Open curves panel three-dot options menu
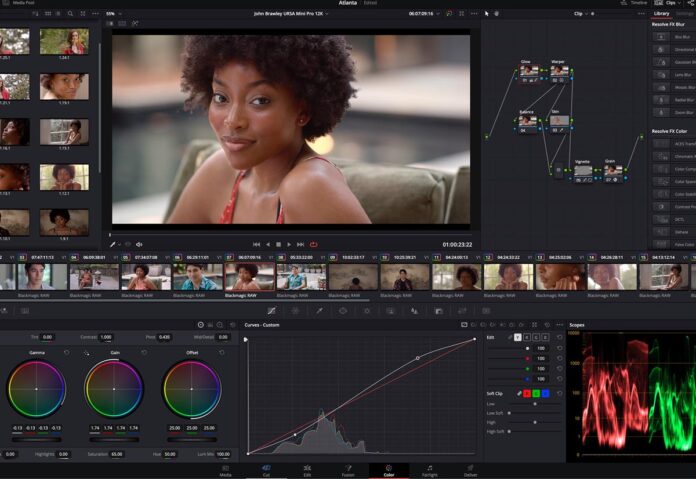This screenshot has height=479, width=696. point(559,325)
